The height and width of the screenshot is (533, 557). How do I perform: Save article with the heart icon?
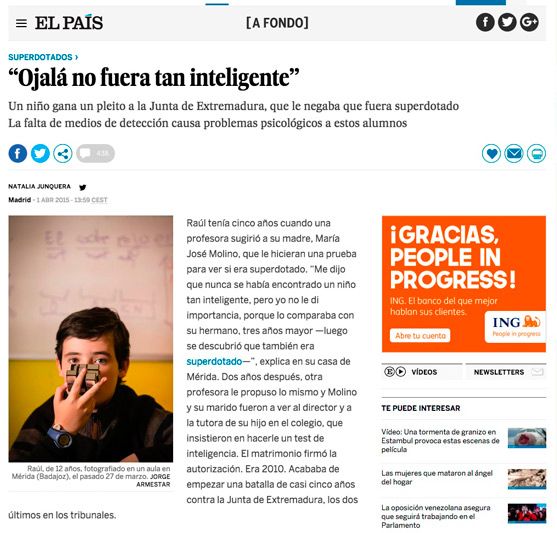(x=491, y=154)
